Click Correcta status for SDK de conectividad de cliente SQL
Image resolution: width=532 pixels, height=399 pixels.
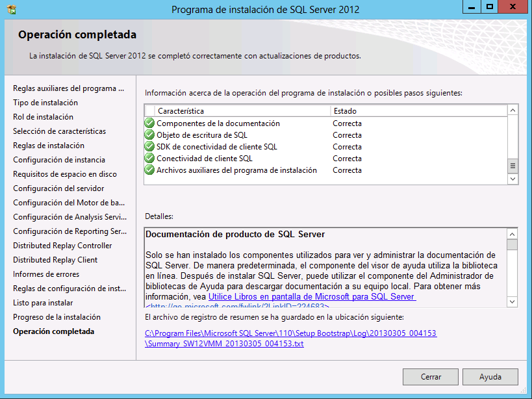[347, 147]
